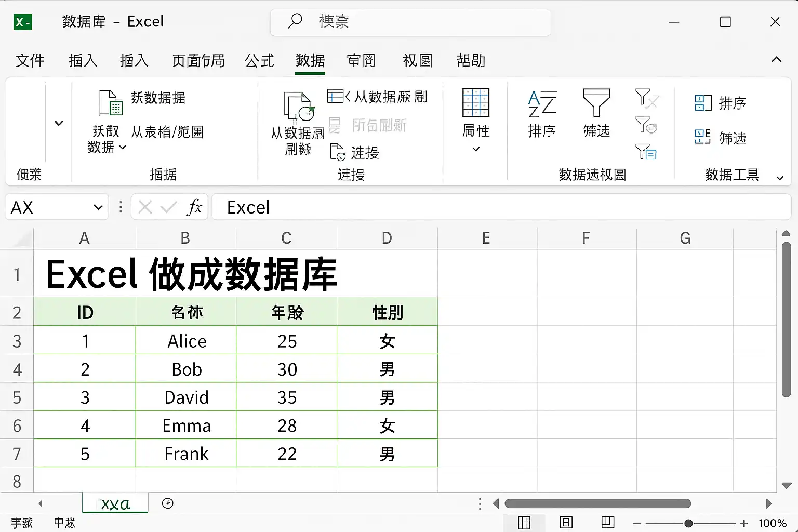Click the get data document icon
Image resolution: width=798 pixels, height=532 pixels.
click(110, 102)
